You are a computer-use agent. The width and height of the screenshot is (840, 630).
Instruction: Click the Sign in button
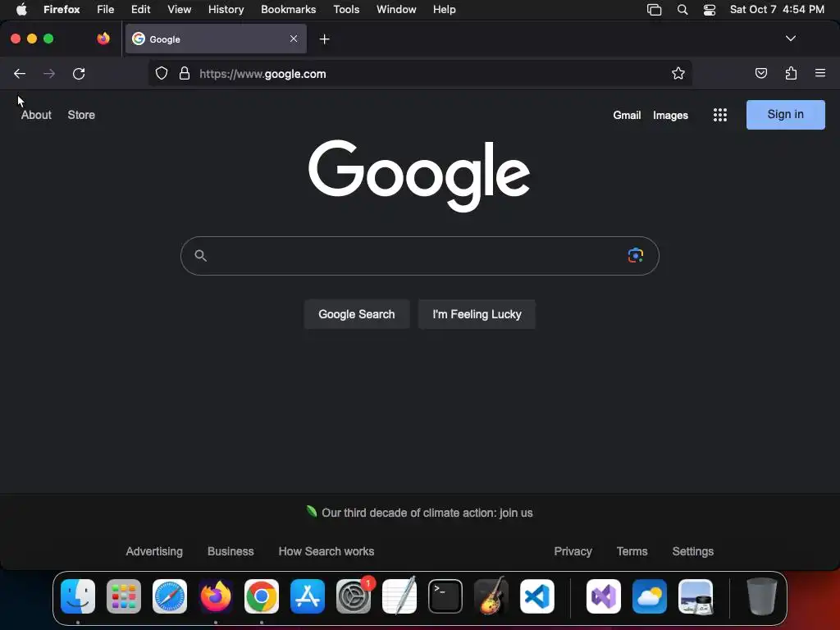click(785, 115)
